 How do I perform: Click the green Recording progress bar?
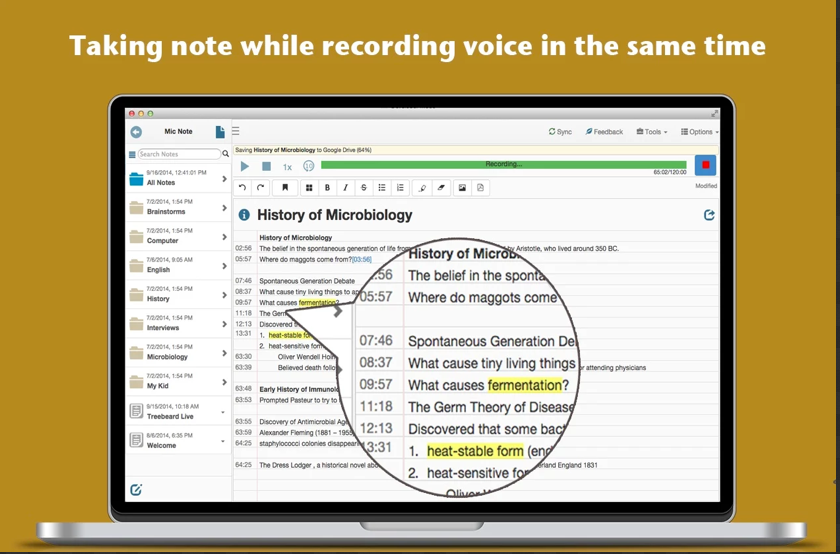(504, 164)
